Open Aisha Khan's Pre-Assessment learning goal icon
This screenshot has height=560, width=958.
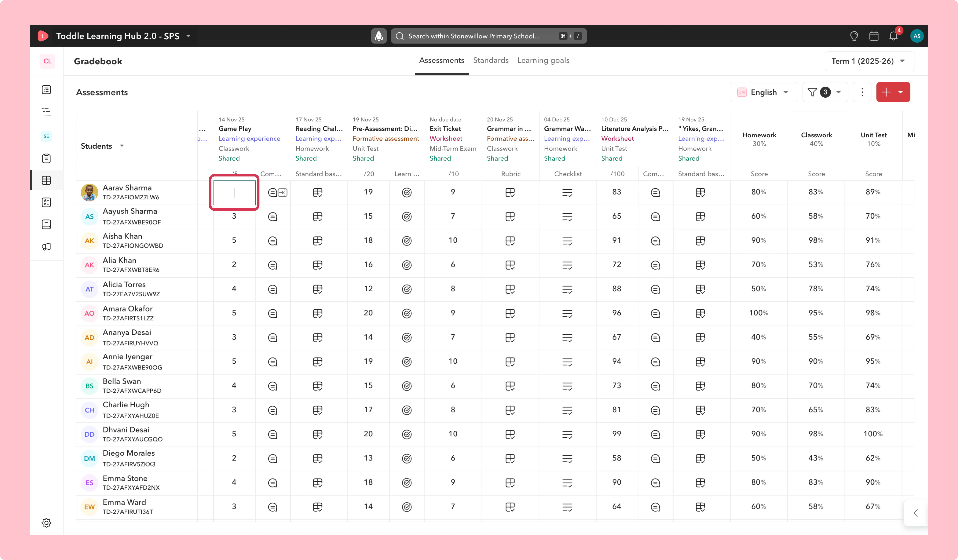(407, 241)
